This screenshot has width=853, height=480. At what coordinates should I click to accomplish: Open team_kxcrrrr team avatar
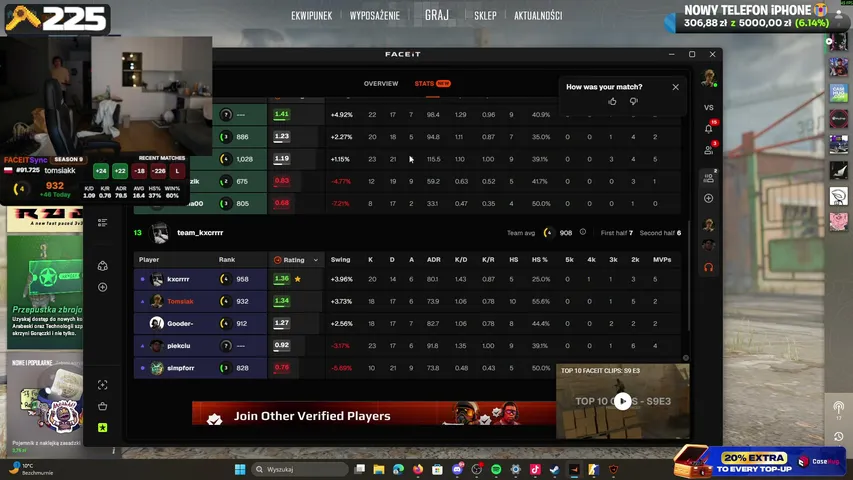coord(159,233)
